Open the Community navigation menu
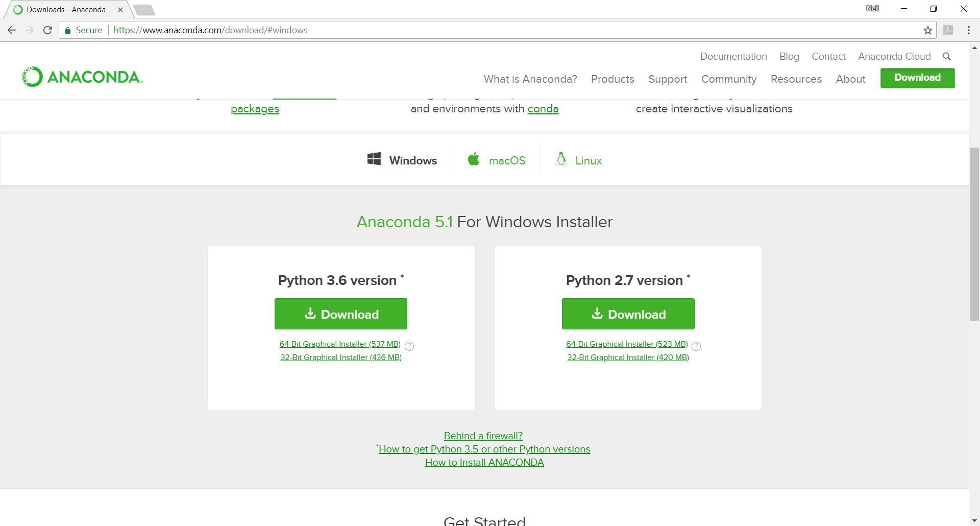The height and width of the screenshot is (526, 980). (728, 79)
